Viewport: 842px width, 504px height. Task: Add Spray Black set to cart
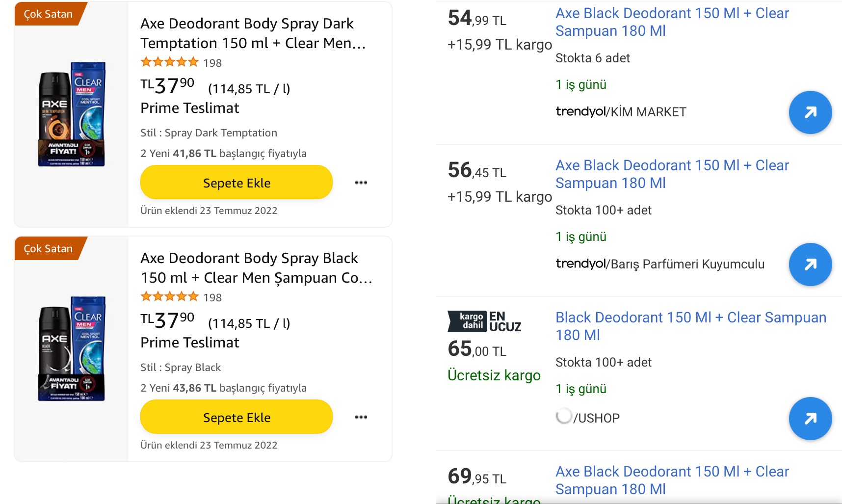pyautogui.click(x=237, y=417)
